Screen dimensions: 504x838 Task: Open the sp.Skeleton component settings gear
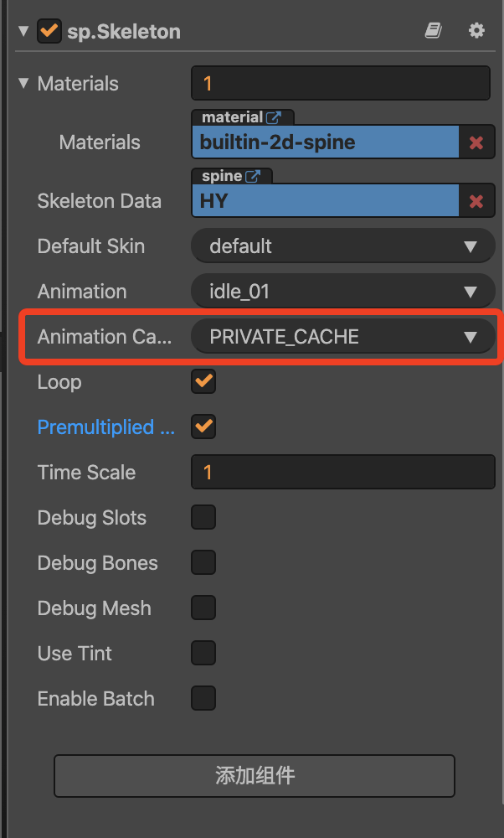476,31
